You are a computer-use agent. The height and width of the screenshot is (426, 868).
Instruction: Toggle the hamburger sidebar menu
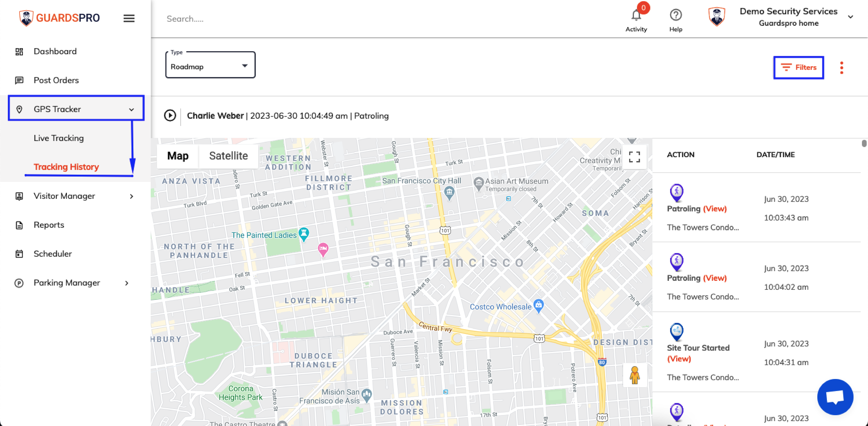pyautogui.click(x=129, y=18)
